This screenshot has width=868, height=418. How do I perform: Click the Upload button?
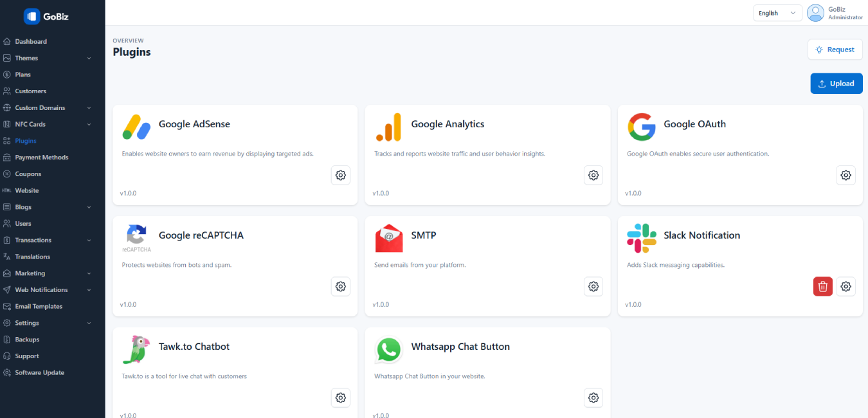836,83
